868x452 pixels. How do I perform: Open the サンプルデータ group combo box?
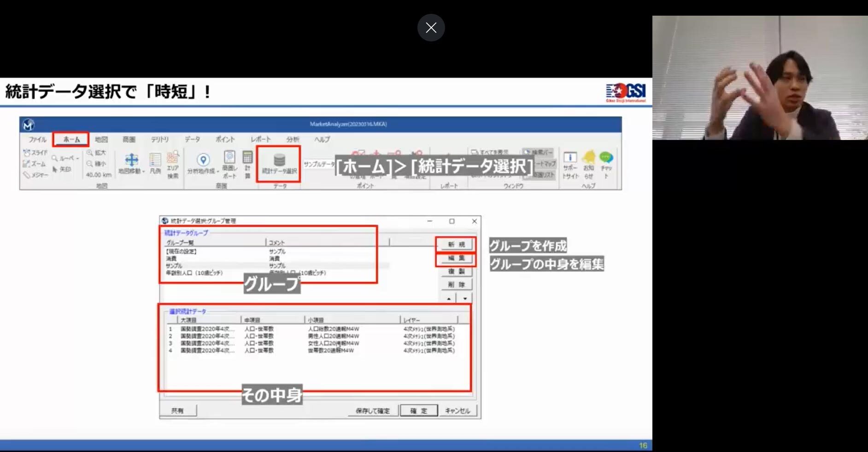pos(319,164)
